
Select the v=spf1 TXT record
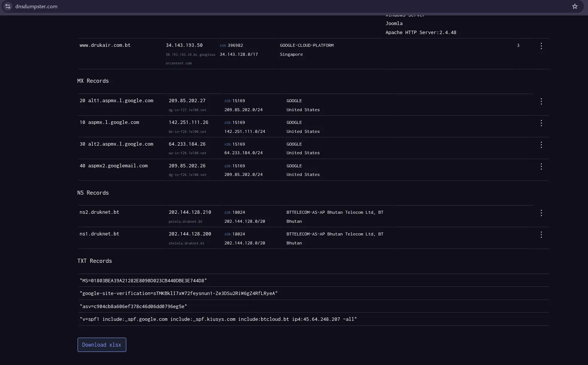click(218, 319)
